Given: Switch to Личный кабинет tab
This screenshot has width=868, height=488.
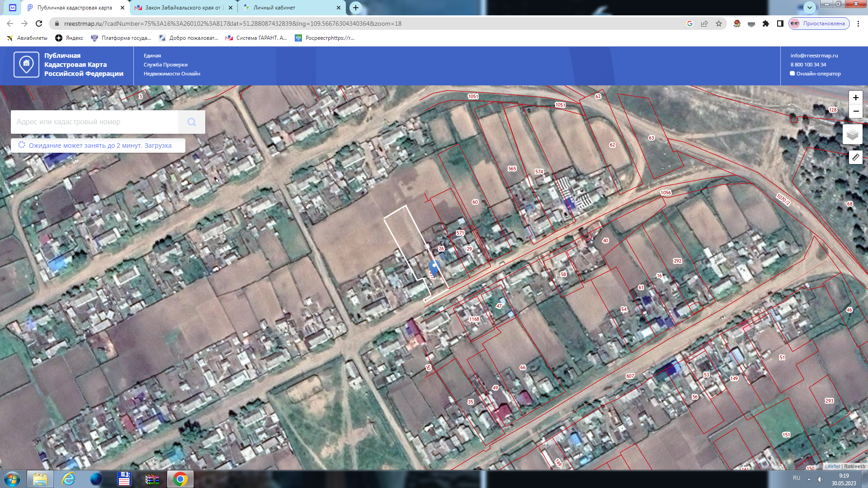Looking at the screenshot, I should coord(274,8).
